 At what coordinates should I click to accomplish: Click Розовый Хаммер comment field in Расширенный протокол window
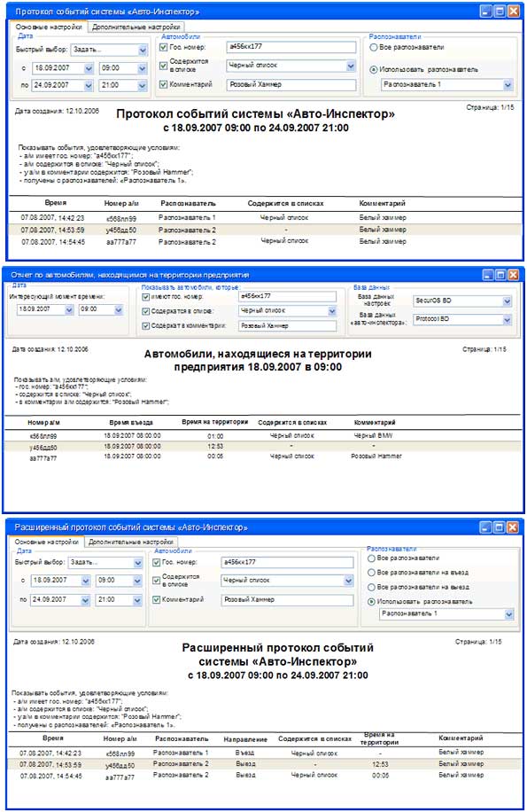point(288,599)
